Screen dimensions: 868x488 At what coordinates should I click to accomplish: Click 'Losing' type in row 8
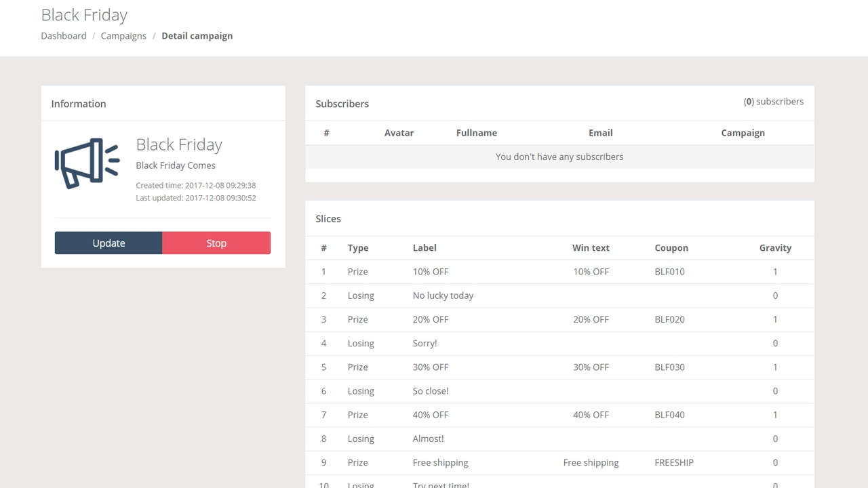pyautogui.click(x=361, y=439)
